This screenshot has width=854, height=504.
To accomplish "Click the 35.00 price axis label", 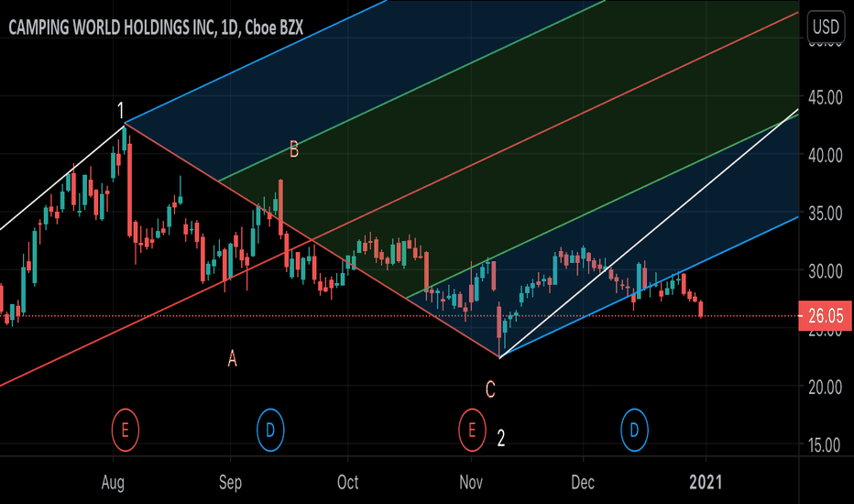I will click(x=825, y=213).
